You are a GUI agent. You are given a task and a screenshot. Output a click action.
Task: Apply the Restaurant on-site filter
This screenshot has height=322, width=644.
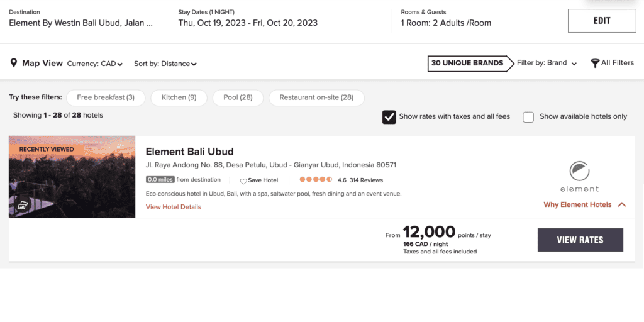pyautogui.click(x=316, y=97)
